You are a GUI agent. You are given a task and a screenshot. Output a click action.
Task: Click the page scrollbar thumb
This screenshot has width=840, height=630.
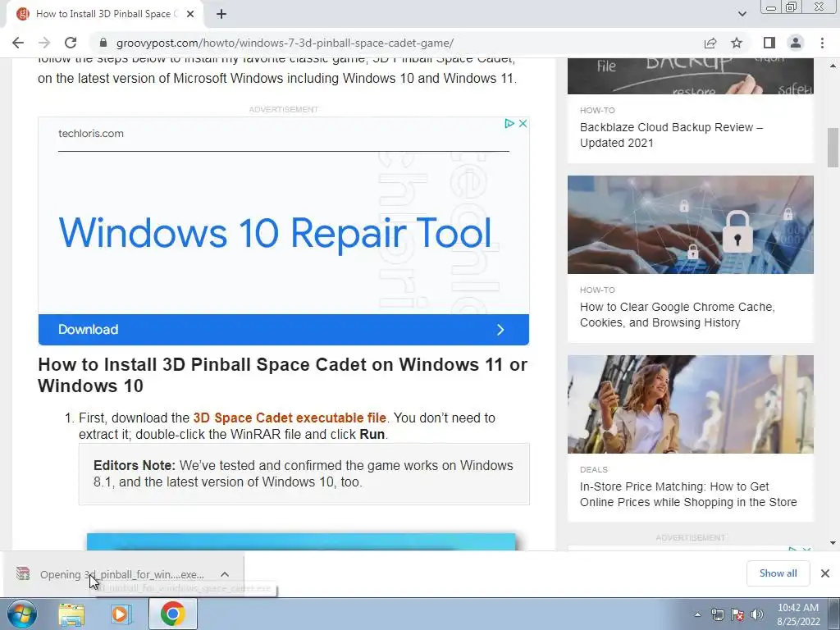[833, 148]
